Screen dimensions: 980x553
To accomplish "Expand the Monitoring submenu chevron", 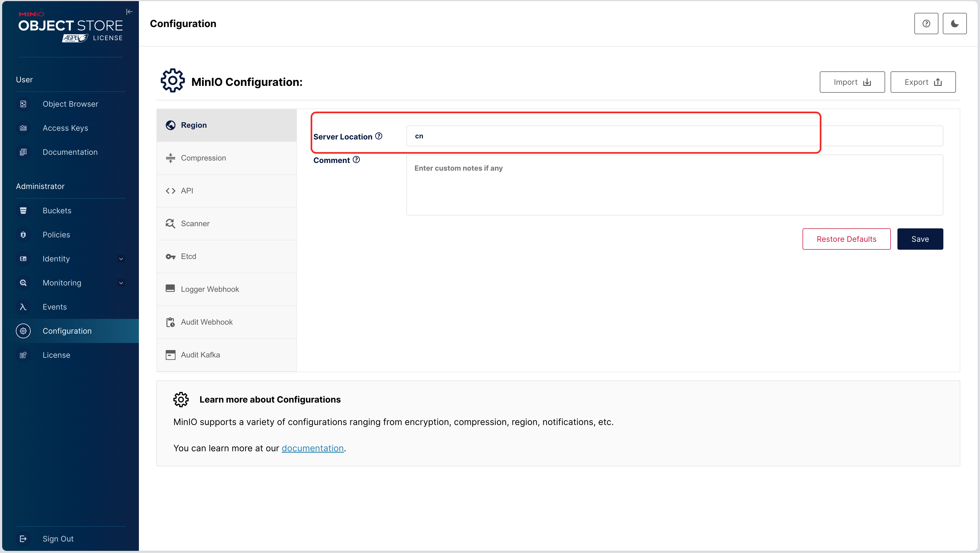I will [x=121, y=283].
